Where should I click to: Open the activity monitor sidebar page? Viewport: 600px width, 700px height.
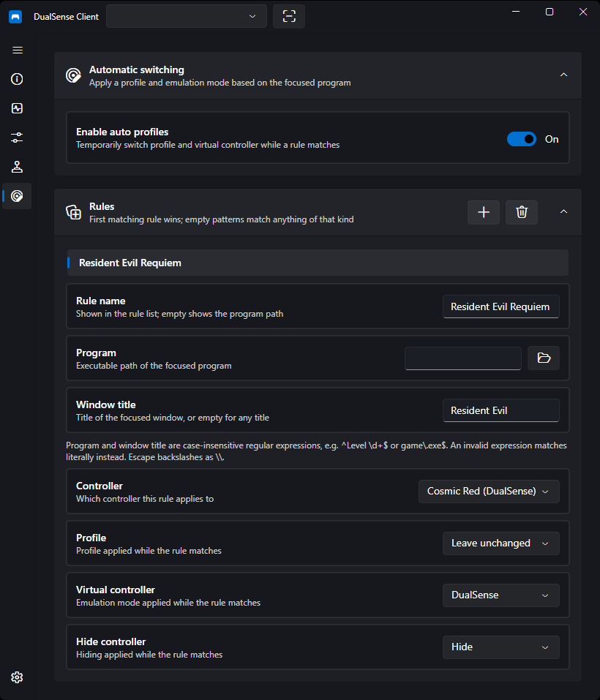click(x=17, y=108)
